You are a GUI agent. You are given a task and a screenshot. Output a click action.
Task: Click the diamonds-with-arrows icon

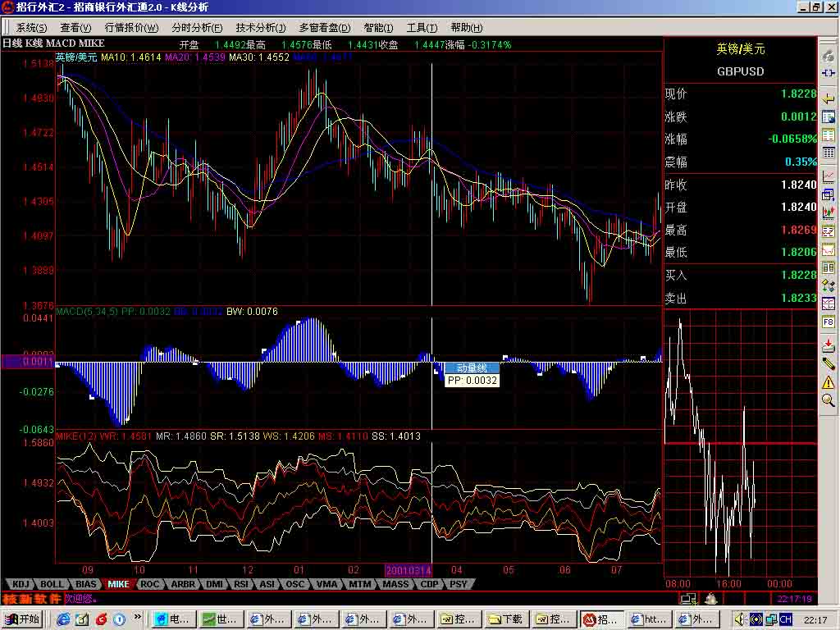click(829, 285)
